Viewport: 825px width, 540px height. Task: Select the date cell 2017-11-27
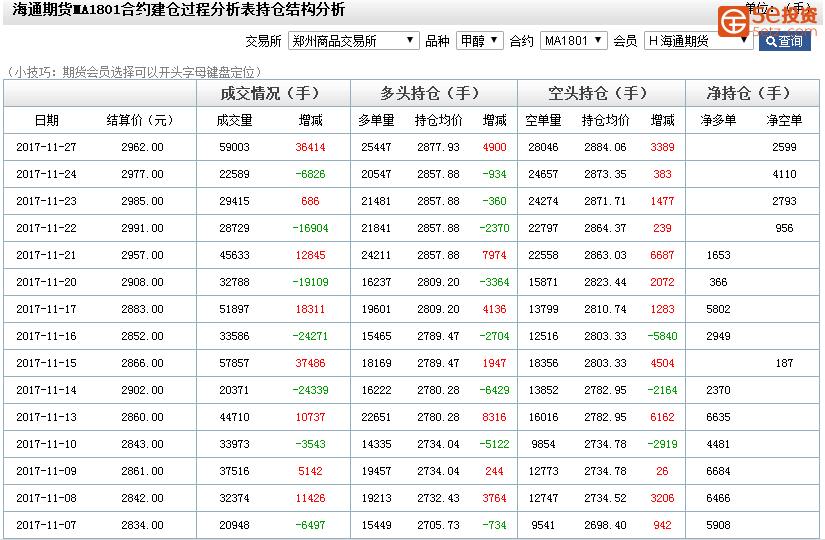pyautogui.click(x=46, y=147)
